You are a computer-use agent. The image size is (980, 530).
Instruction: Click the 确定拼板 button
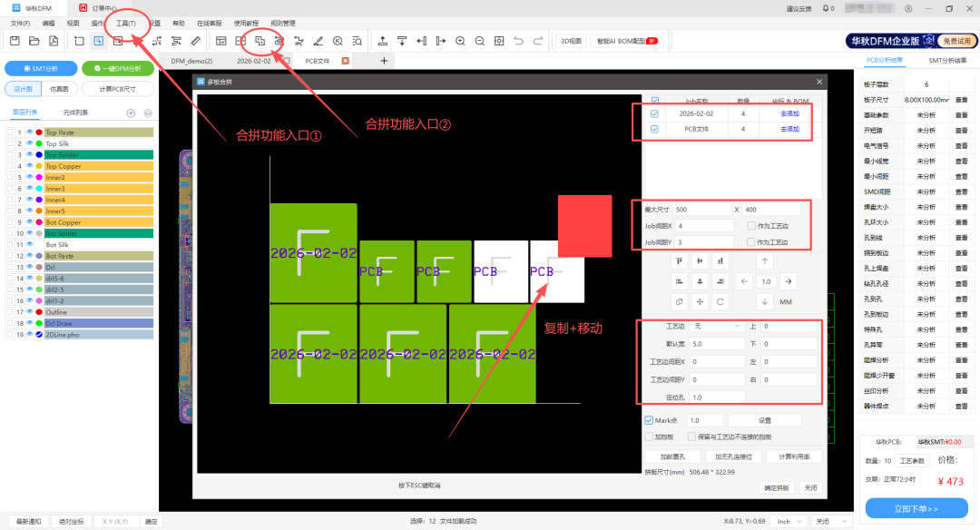point(776,487)
